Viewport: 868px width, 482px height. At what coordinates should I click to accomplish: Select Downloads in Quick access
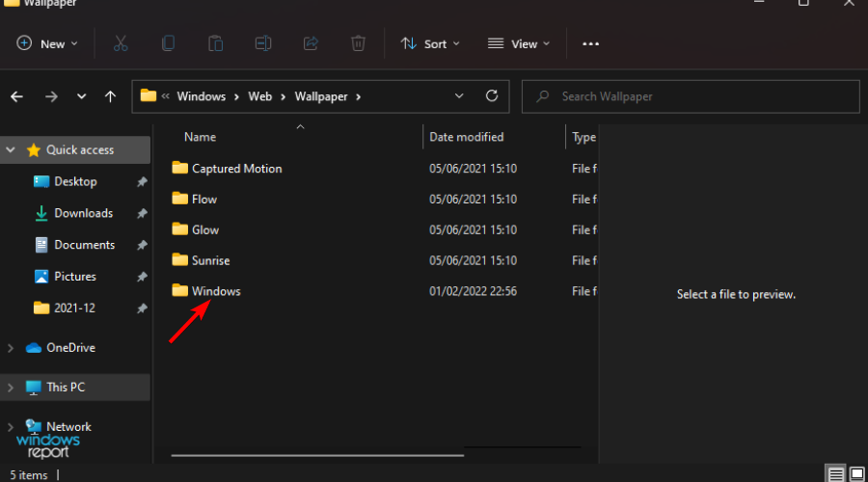(83, 213)
